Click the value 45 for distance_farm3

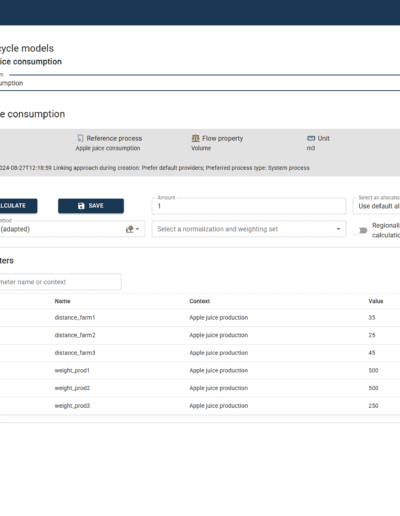(372, 353)
